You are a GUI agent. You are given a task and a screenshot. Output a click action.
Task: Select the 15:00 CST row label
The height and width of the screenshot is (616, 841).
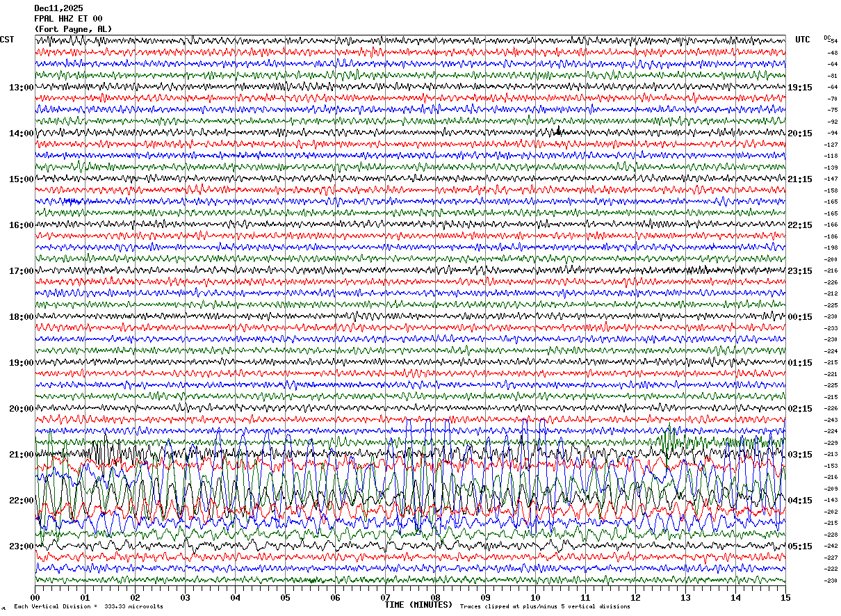tap(22, 179)
